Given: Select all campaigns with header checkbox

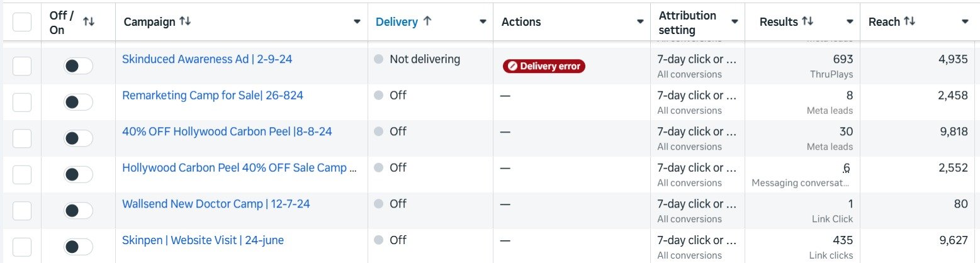Looking at the screenshot, I should [x=22, y=22].
